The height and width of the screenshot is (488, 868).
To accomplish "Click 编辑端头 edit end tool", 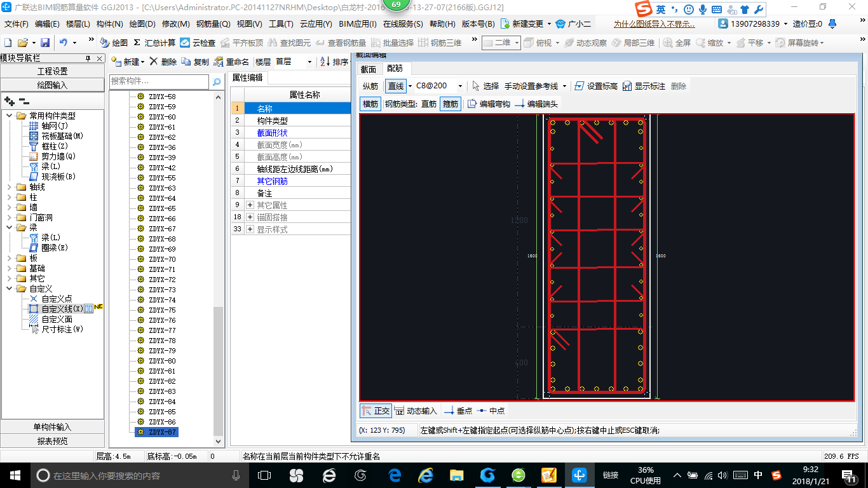I will tap(536, 104).
